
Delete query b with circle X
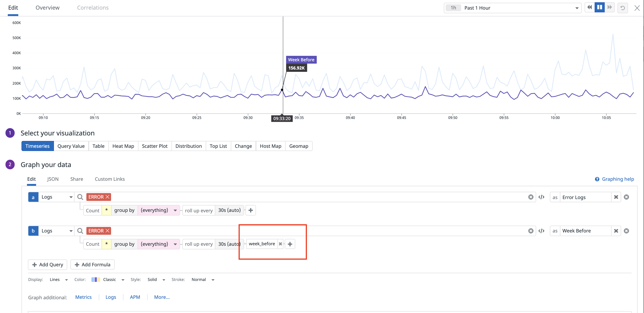click(626, 231)
